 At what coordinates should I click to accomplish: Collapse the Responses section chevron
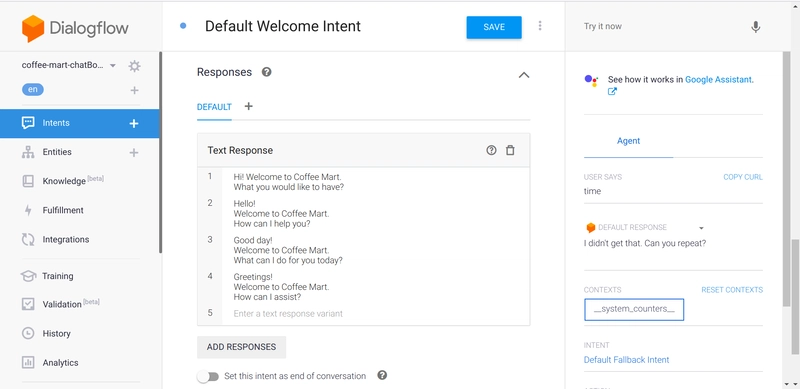[x=524, y=75]
